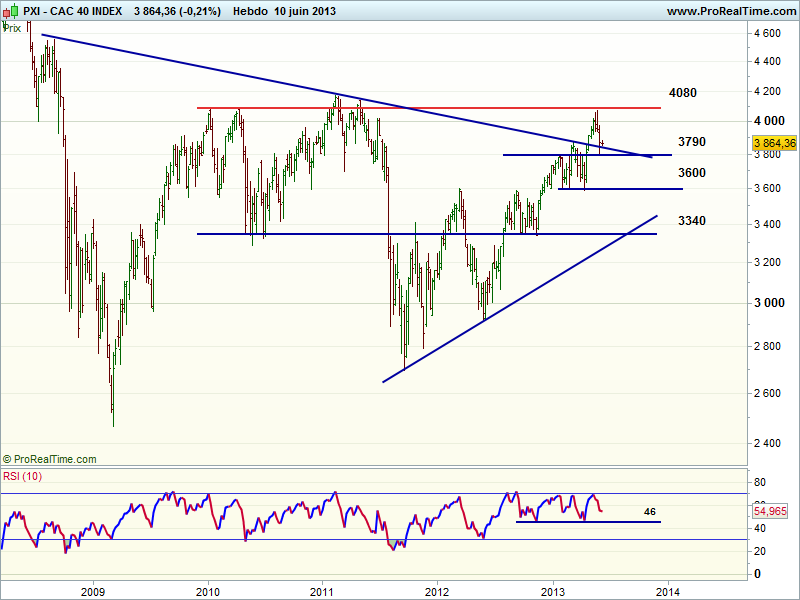The image size is (800, 600).
Task: Click the current price tag 3 864,36
Action: (773, 144)
